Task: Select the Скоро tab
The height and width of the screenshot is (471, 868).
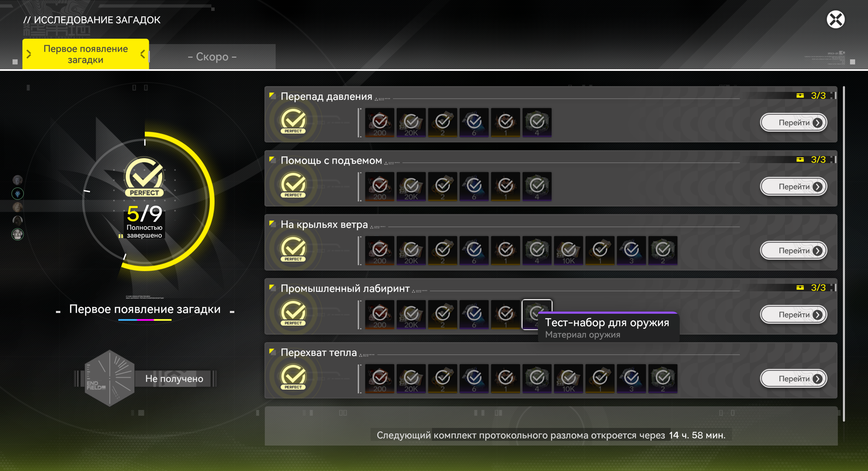Action: click(212, 57)
